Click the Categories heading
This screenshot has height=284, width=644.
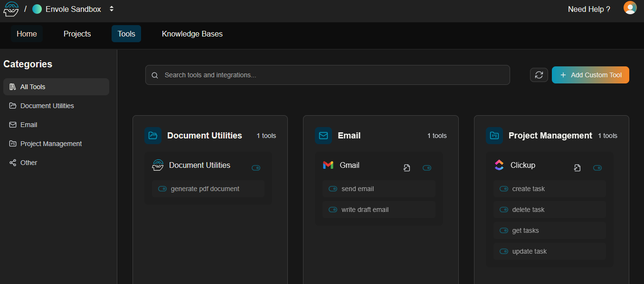click(28, 64)
